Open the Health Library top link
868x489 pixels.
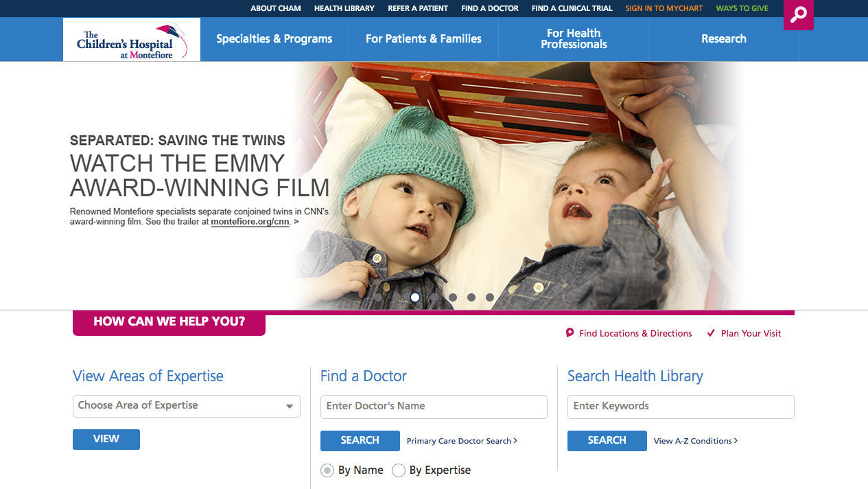(x=344, y=8)
